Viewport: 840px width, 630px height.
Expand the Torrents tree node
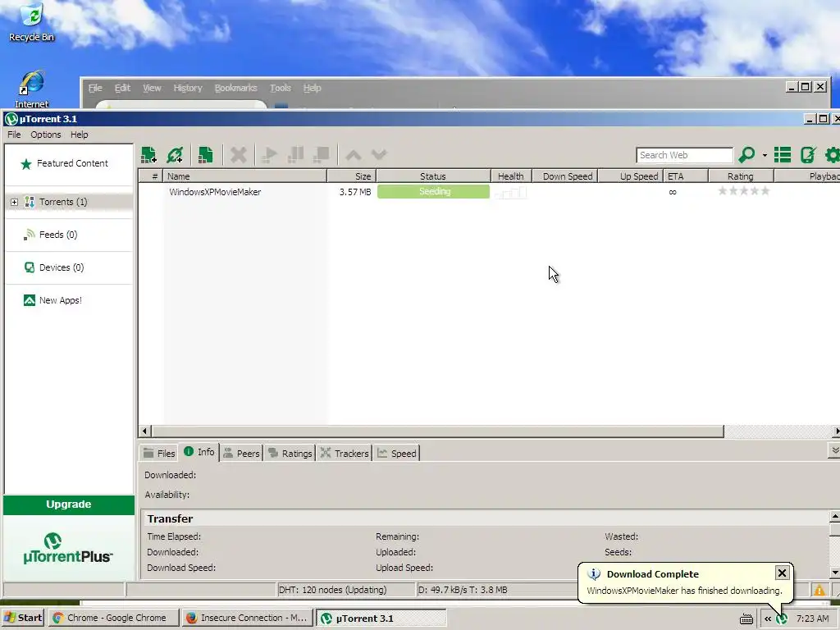[x=15, y=202]
